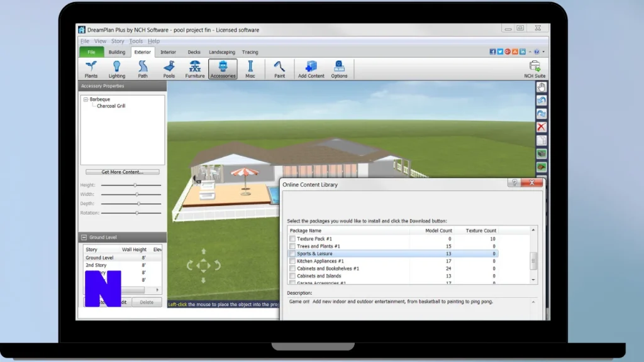Select the Accessories tool

(223, 69)
